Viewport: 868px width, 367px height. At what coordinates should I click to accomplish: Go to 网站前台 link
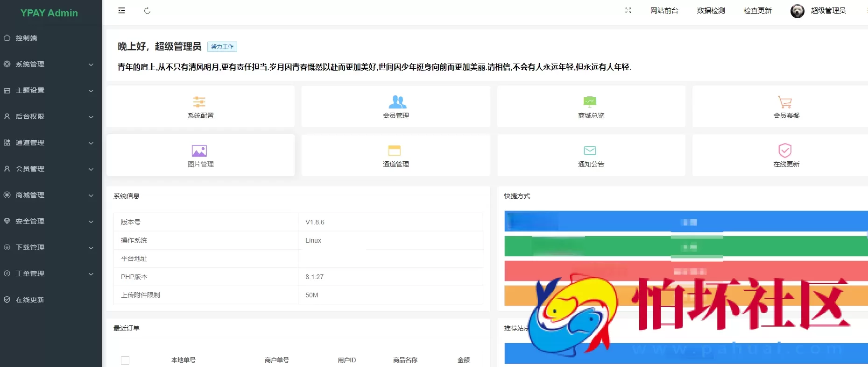(x=664, y=10)
